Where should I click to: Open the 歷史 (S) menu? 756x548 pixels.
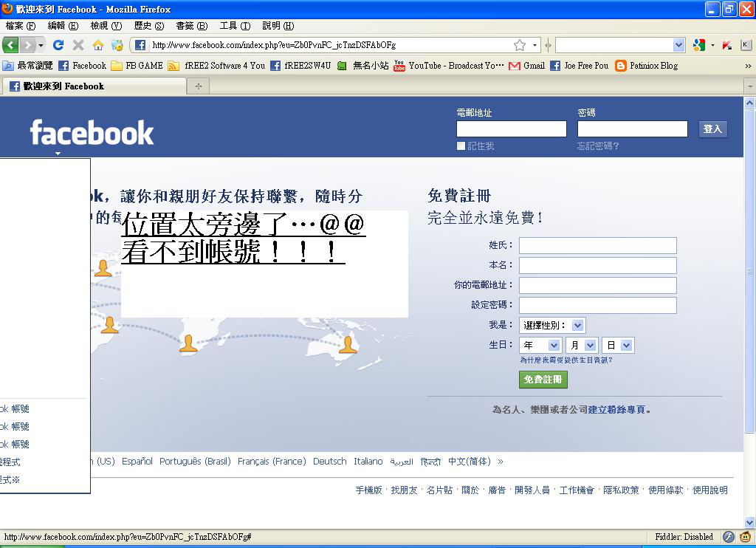point(149,26)
